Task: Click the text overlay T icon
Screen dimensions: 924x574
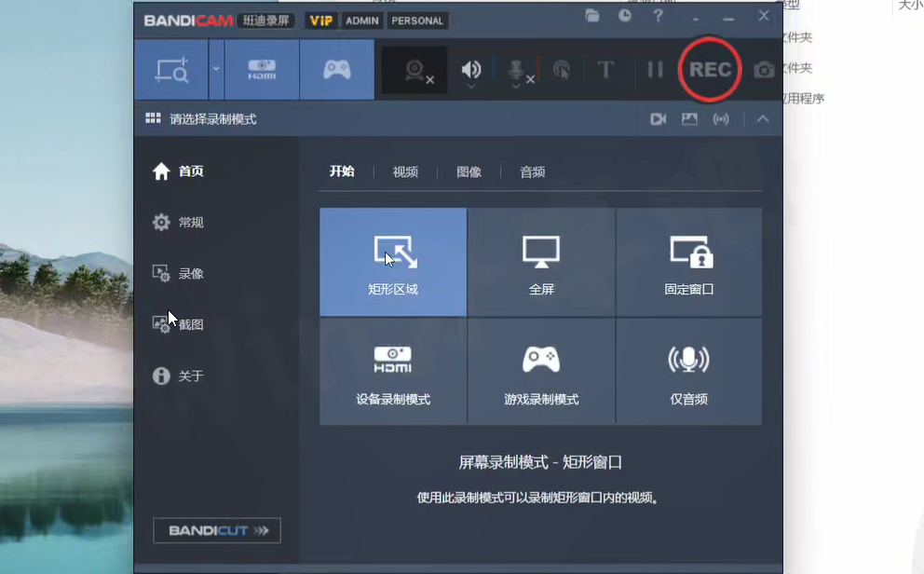Action: pyautogui.click(x=605, y=70)
